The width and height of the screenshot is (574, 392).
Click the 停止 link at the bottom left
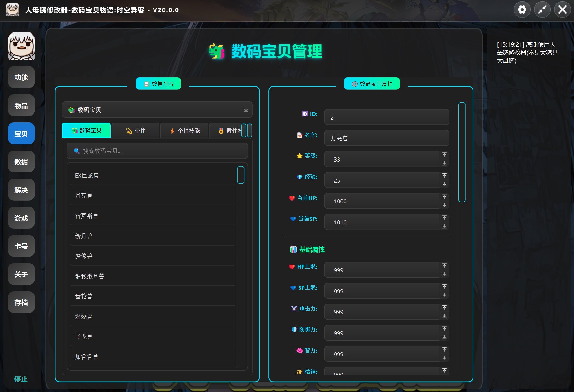(x=21, y=379)
